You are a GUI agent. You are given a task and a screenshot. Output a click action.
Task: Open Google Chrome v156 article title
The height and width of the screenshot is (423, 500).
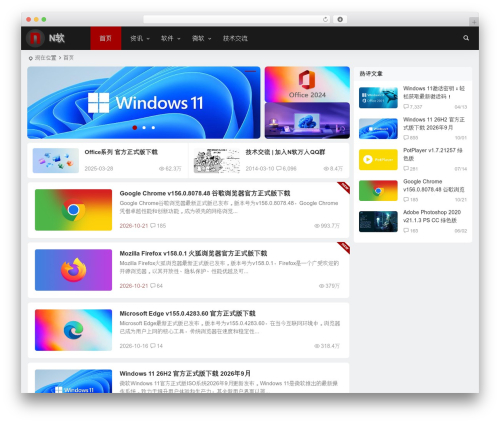[205, 193]
